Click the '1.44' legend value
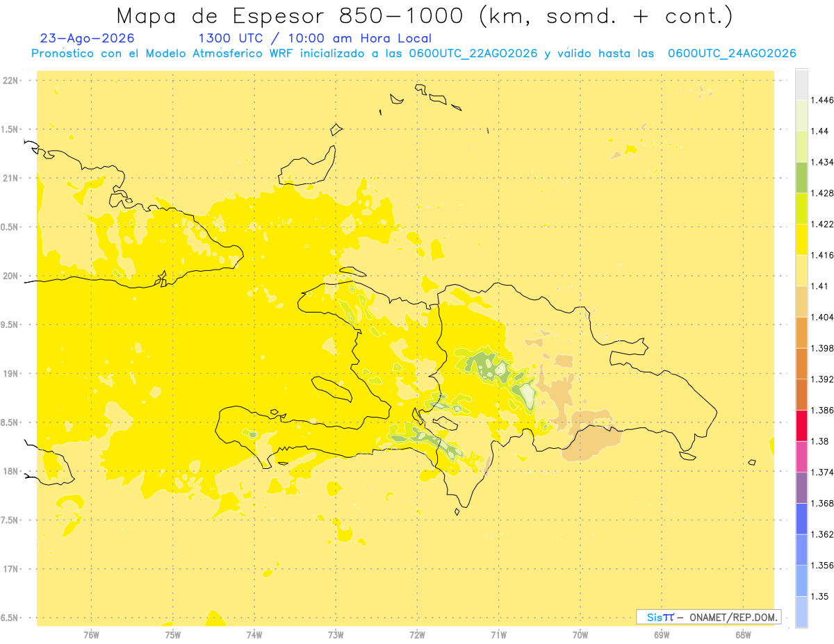The width and height of the screenshot is (834, 644). 820,131
